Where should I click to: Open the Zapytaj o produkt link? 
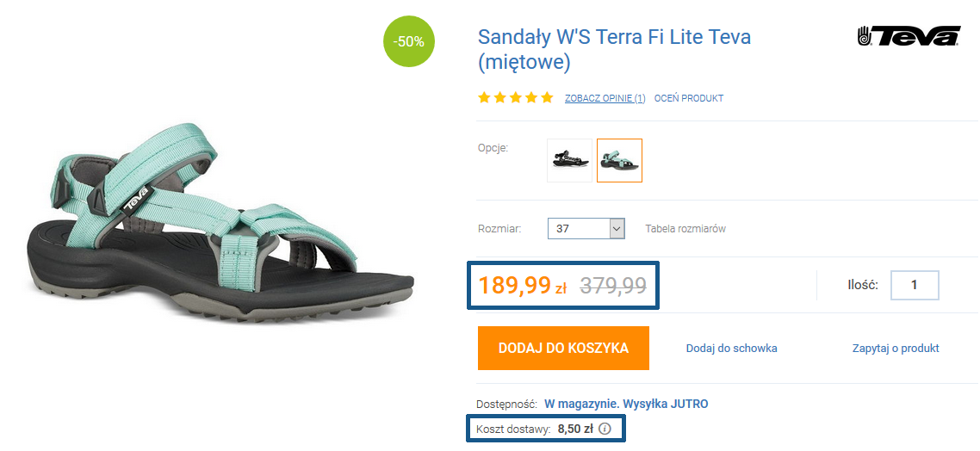coord(896,349)
